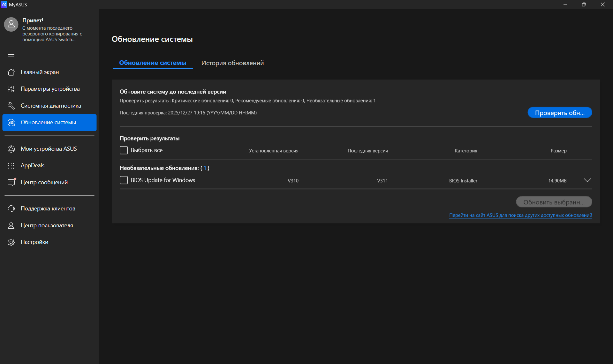Open Центр пользователя in sidebar
This screenshot has width=613, height=364.
pyautogui.click(x=47, y=225)
